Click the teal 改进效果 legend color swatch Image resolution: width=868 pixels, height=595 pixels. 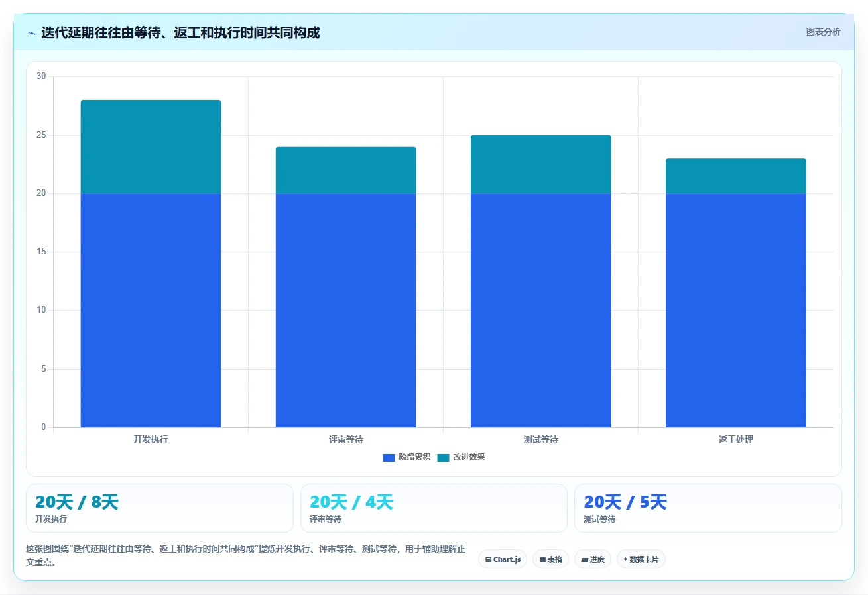coord(443,457)
